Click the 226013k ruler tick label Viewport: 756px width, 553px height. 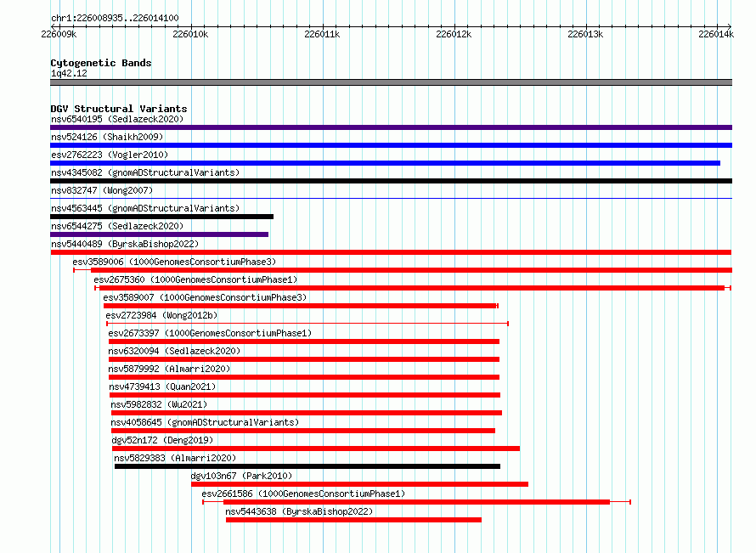click(585, 34)
